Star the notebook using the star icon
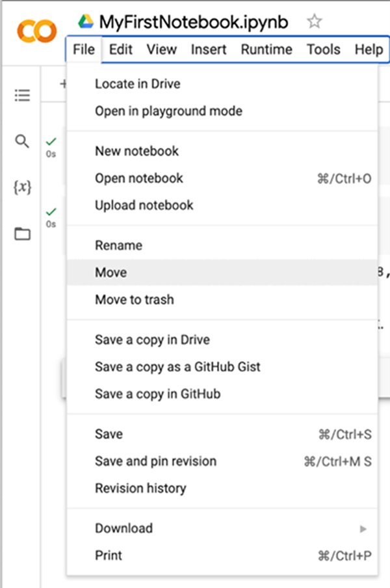The height and width of the screenshot is (588, 390). [x=315, y=21]
